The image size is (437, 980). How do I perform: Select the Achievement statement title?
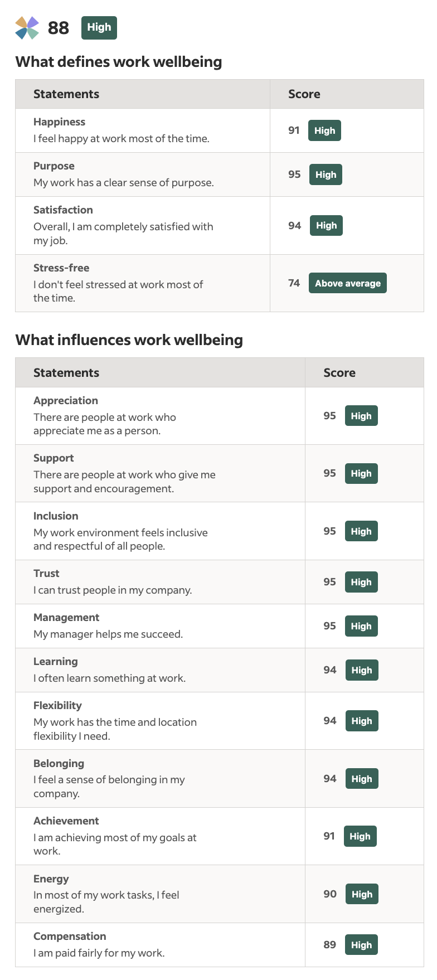(x=66, y=821)
